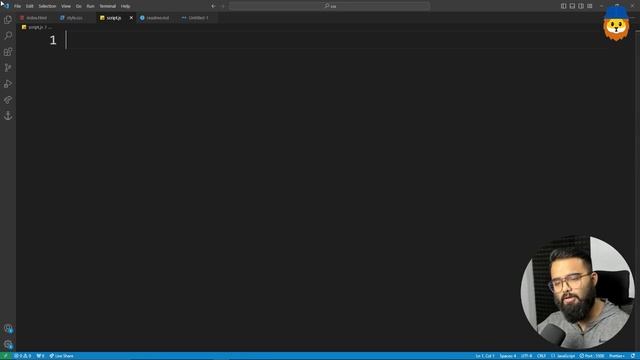Open the Terminal menu
This screenshot has height=360, width=640.
tap(108, 6)
